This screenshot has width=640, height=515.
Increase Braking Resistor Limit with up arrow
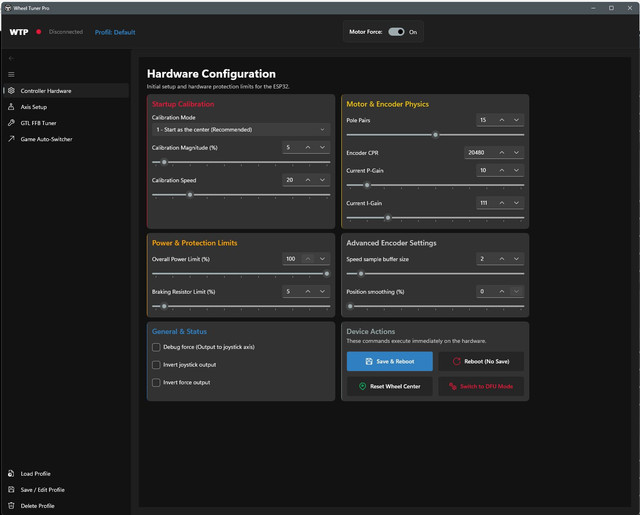pos(308,291)
